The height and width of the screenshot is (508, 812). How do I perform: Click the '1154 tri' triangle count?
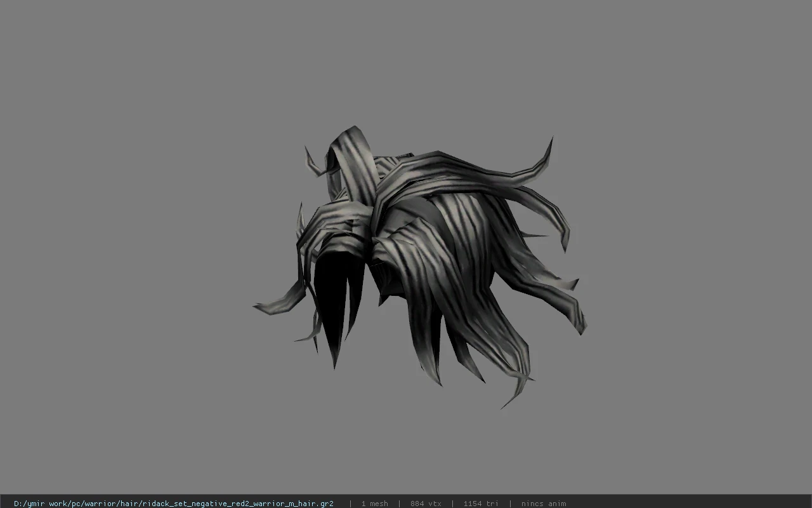[481, 504]
